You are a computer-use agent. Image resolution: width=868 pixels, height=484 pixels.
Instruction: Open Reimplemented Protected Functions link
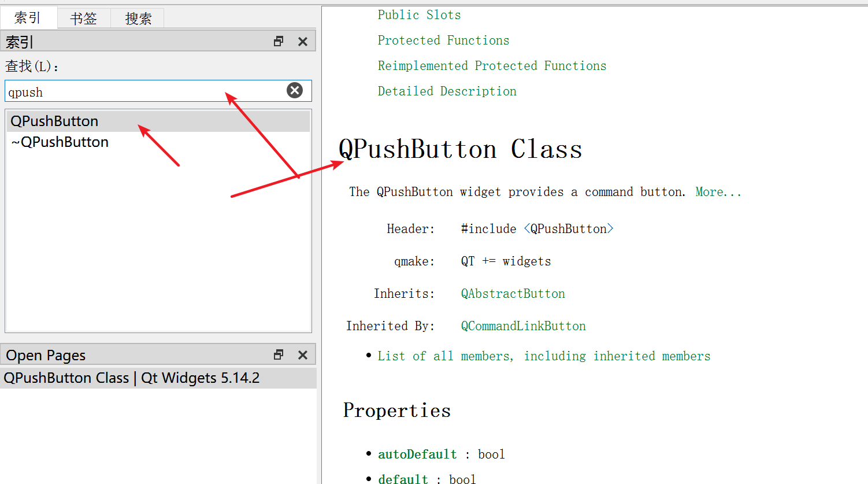click(492, 66)
